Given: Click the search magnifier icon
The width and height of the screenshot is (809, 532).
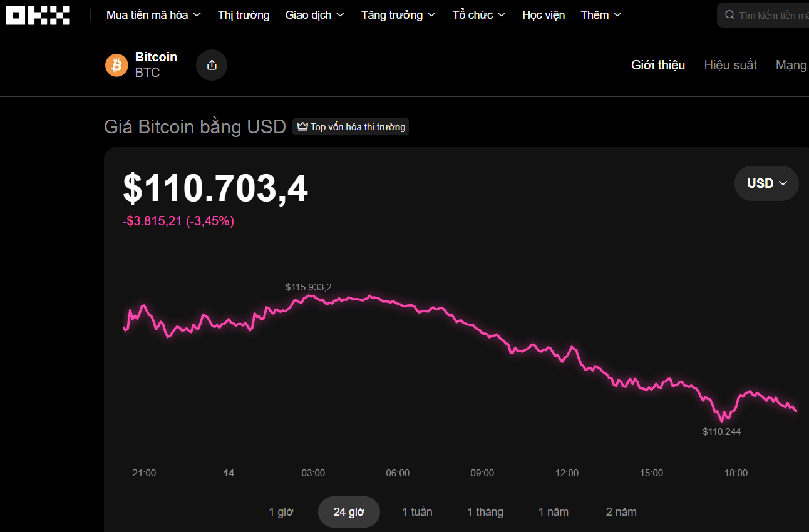Looking at the screenshot, I should click(729, 15).
